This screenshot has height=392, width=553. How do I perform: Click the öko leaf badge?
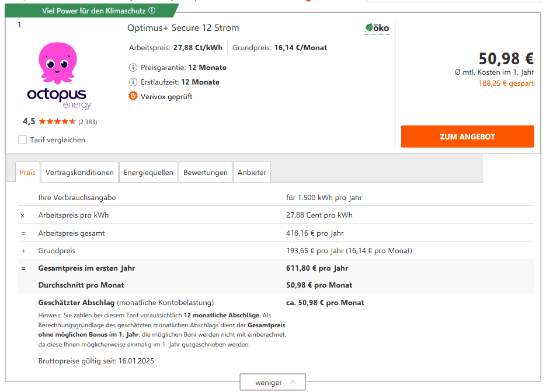[377, 28]
